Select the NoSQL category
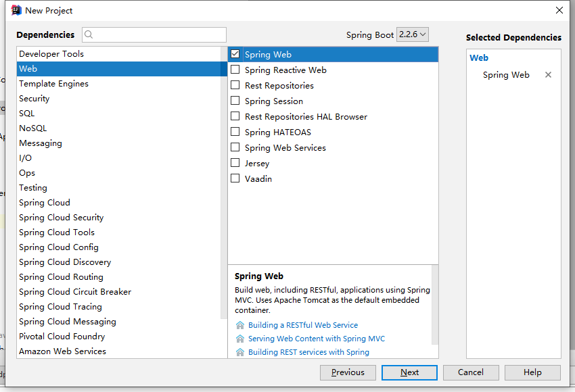Screen dimensions: 575x392 (119, 128)
